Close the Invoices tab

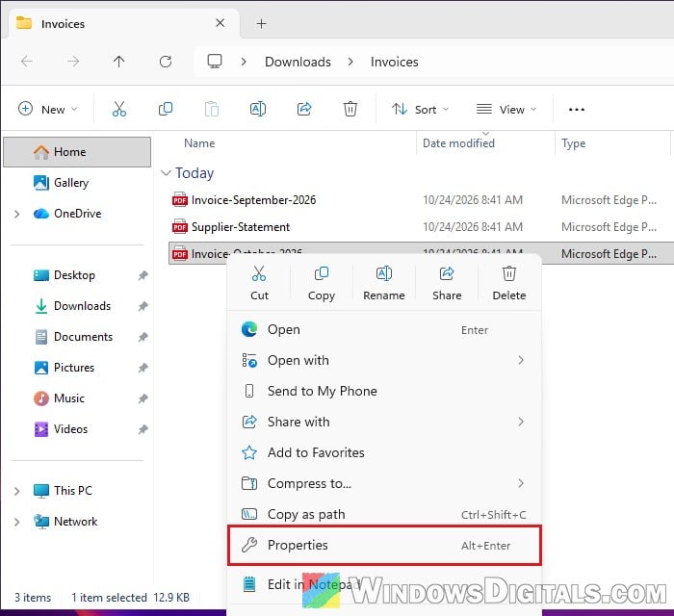click(x=220, y=23)
